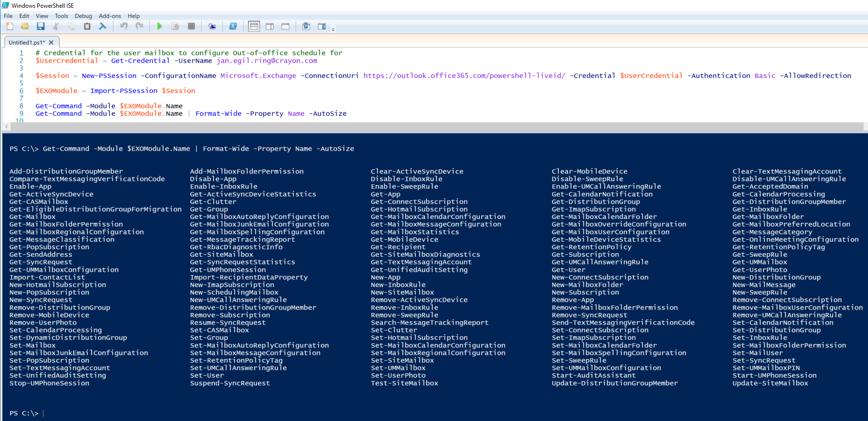Click Search-MessageTrackingReport in the output

tap(430, 323)
